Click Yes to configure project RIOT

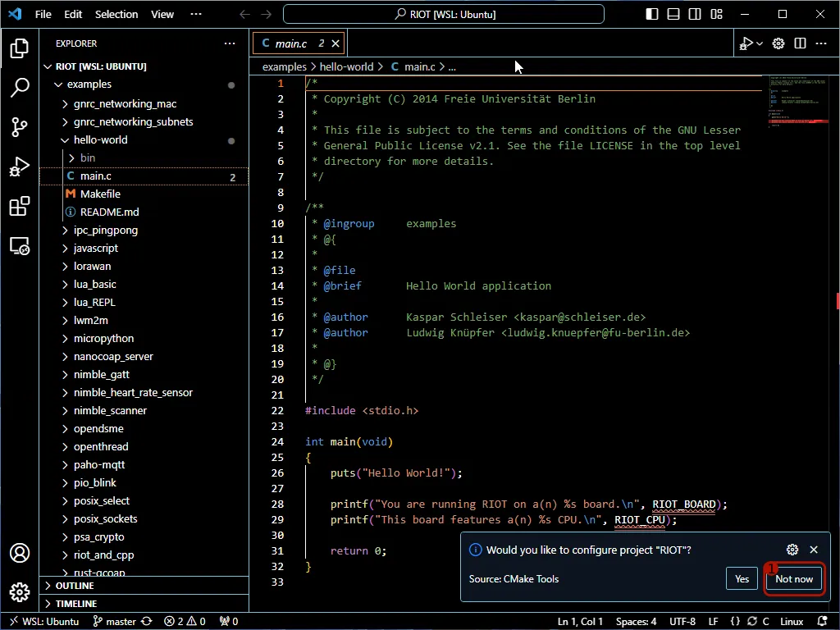741,578
